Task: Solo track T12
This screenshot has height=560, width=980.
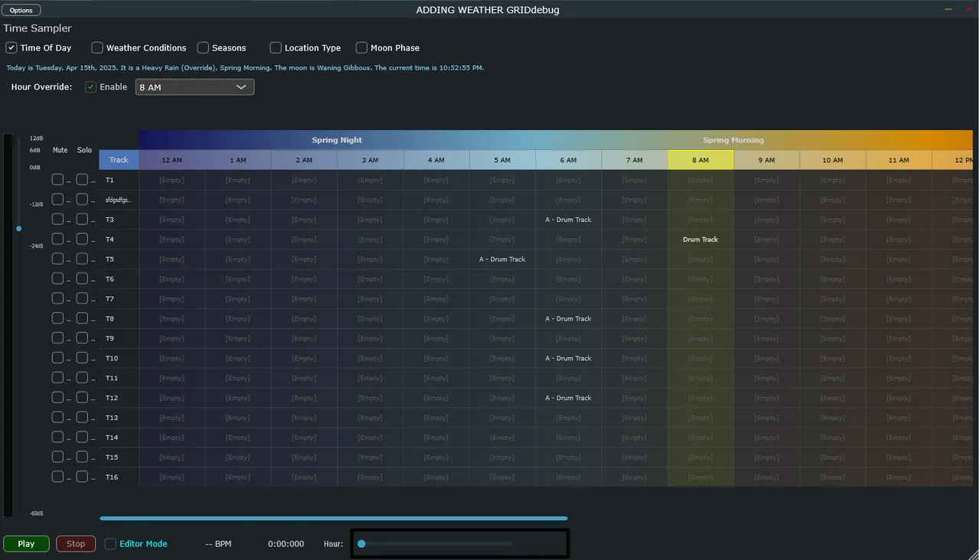Action: (x=82, y=398)
